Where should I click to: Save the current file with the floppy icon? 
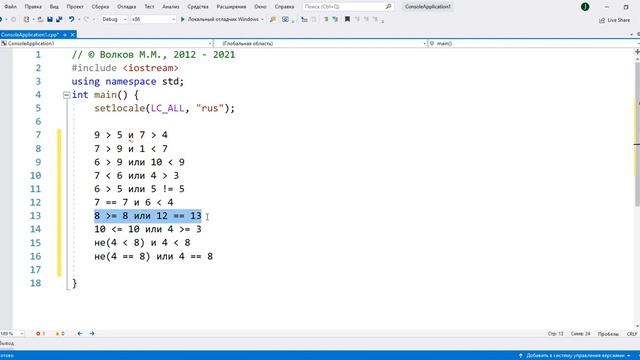coord(50,19)
